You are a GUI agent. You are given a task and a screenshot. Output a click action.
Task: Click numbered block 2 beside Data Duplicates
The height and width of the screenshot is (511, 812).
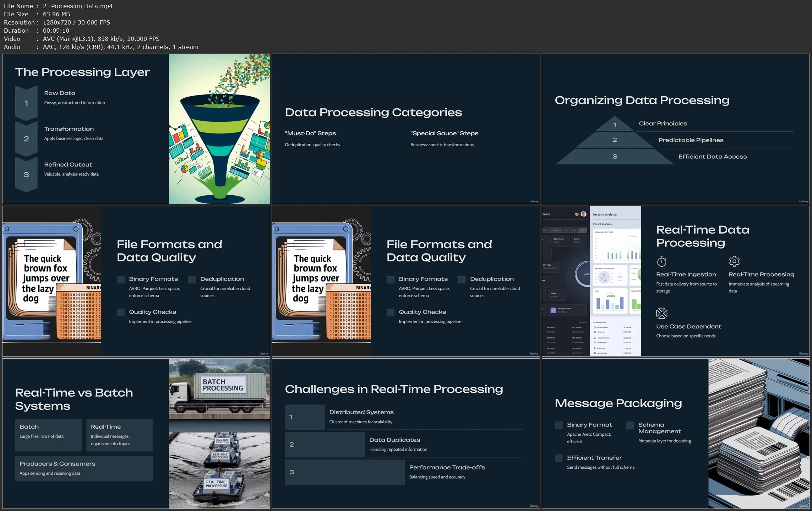pos(325,445)
